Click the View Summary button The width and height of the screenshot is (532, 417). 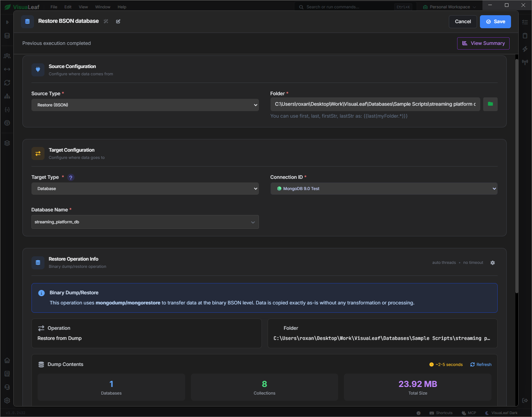[483, 43]
